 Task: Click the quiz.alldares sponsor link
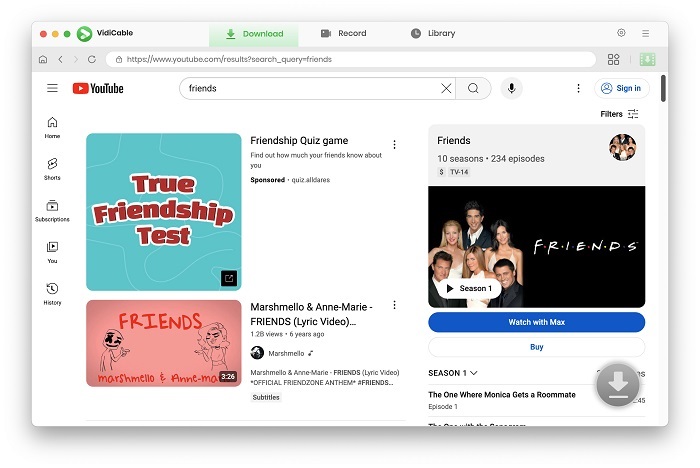coord(311,180)
